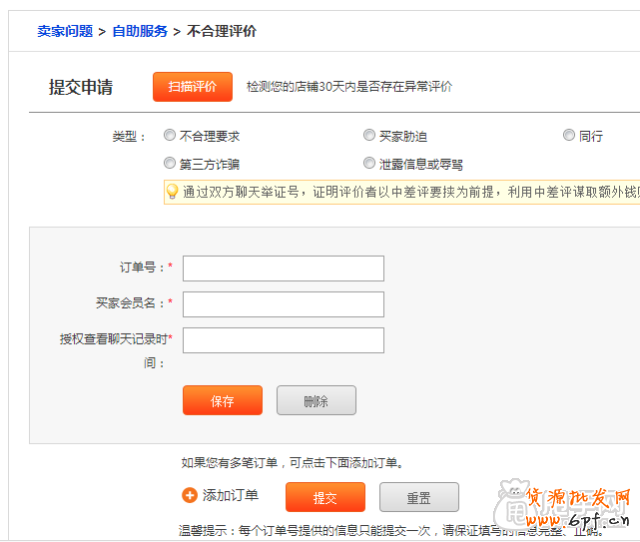Focus the 买家会员名 text field
The image size is (640, 542).
tap(283, 304)
